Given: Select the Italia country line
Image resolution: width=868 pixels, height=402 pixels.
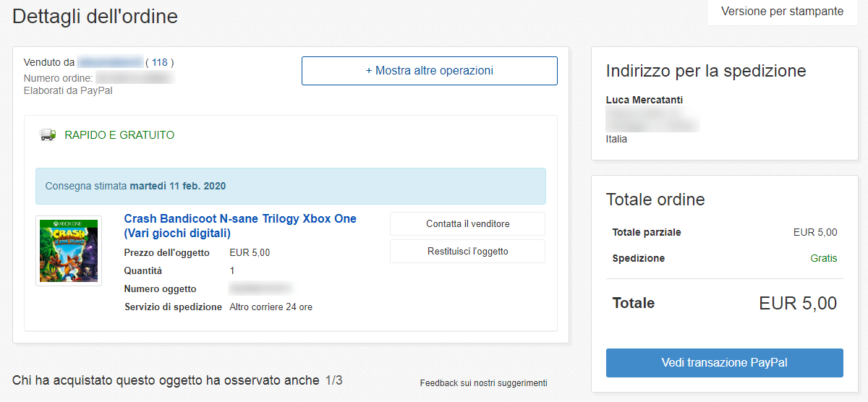Looking at the screenshot, I should tap(616, 139).
